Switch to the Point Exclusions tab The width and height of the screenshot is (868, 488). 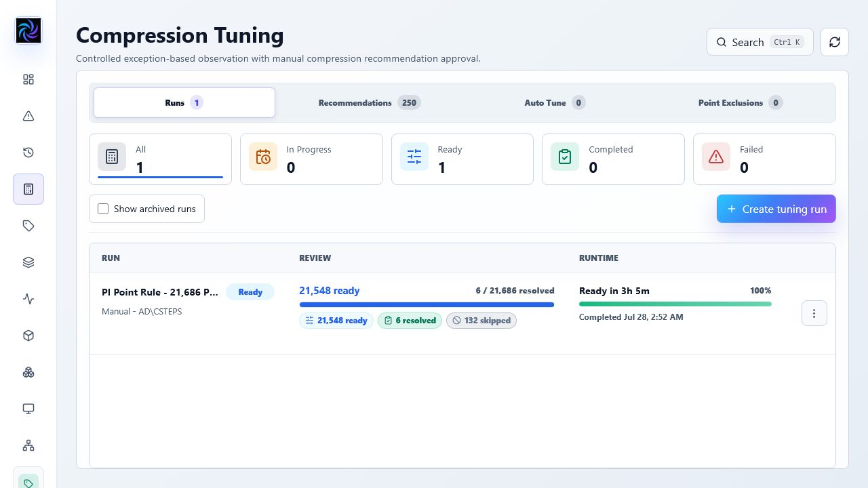(740, 103)
